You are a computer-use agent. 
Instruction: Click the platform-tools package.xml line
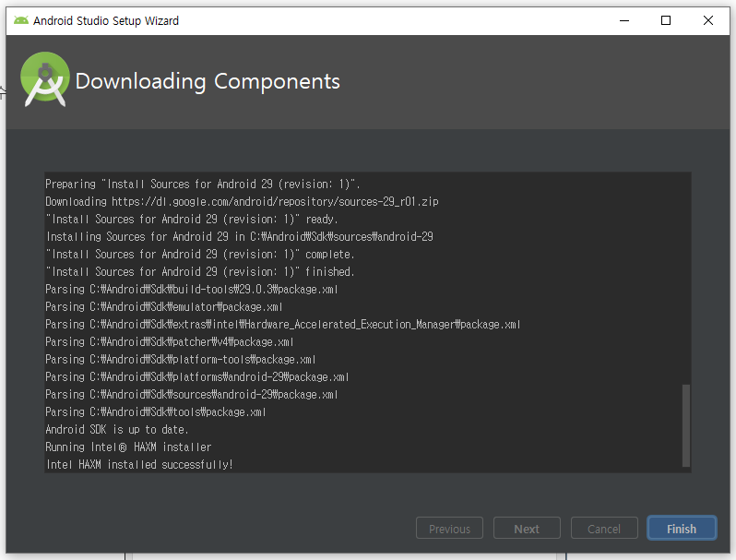coord(181,359)
